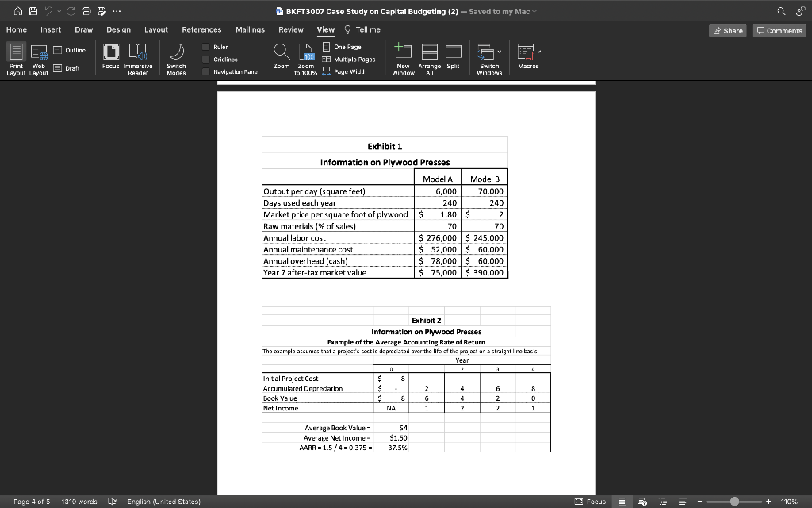
Task: Open the Switch Windows dropdown
Action: coord(489,59)
